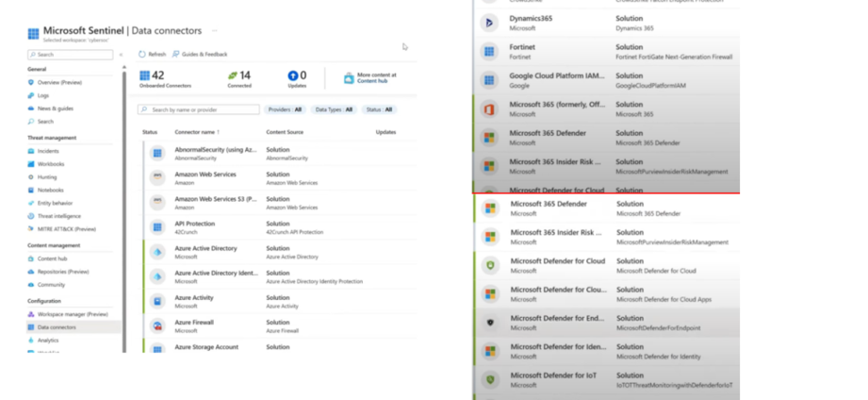Open the Content hub bag icon in sidebar
This screenshot has width=868, height=400.
[x=31, y=258]
